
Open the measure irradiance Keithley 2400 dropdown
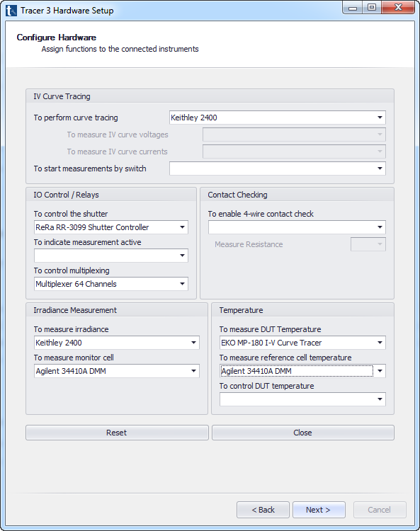pyautogui.click(x=117, y=343)
